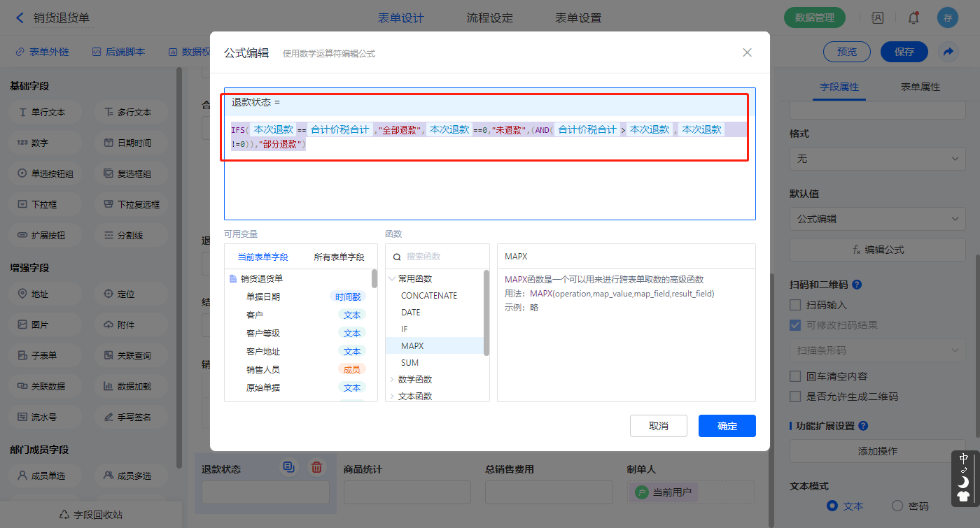Close the 公式编辑 dialog with X
Image resolution: width=980 pixels, height=528 pixels.
point(747,52)
